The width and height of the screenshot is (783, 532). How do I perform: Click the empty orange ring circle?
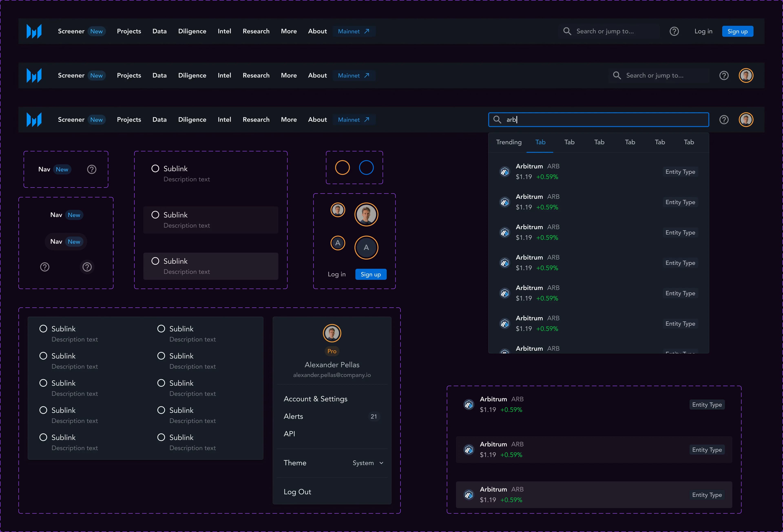[342, 167]
